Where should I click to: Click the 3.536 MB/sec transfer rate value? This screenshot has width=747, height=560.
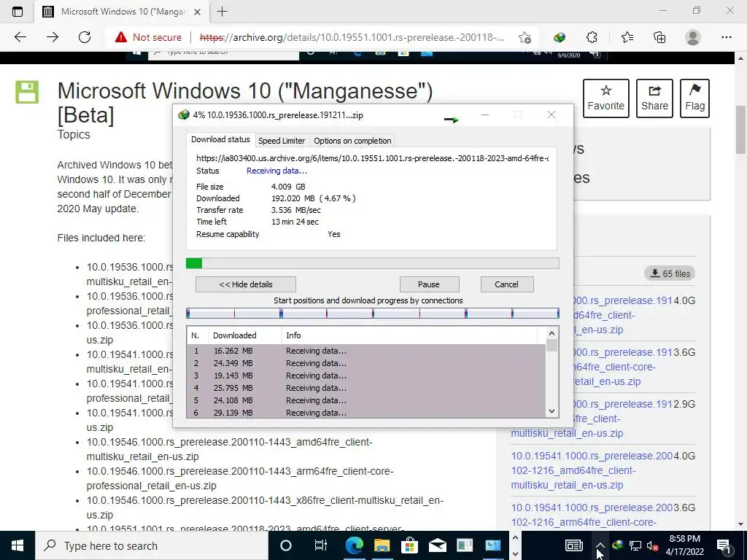296,210
